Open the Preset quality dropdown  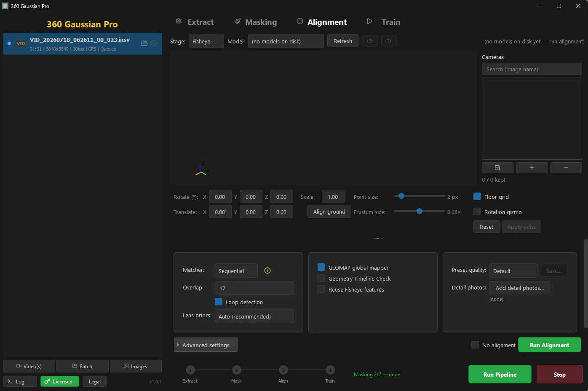point(513,270)
